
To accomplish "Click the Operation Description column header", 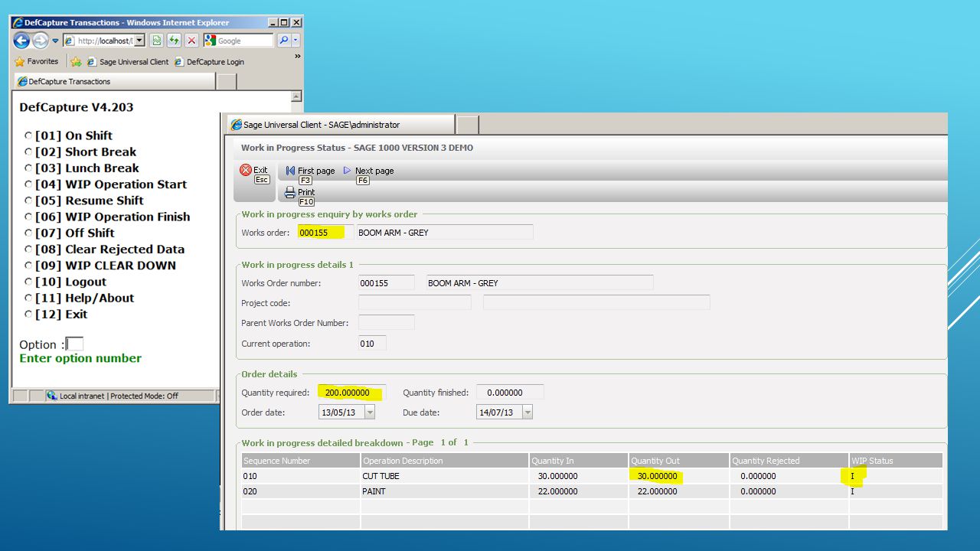I will (x=444, y=461).
